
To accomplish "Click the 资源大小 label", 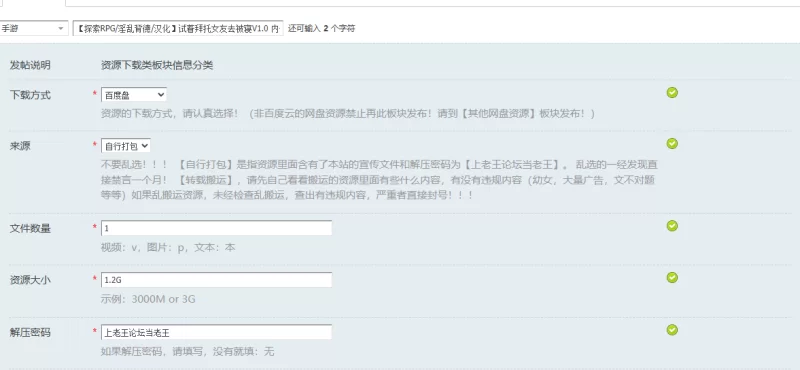I will click(x=30, y=280).
